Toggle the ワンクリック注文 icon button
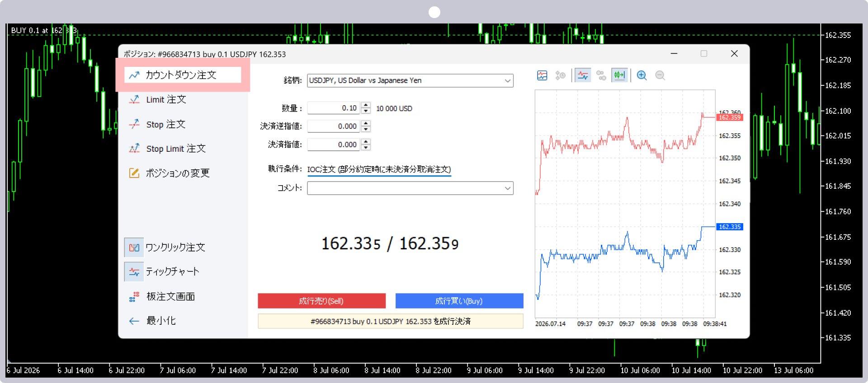The height and width of the screenshot is (383, 868). pyautogui.click(x=134, y=248)
